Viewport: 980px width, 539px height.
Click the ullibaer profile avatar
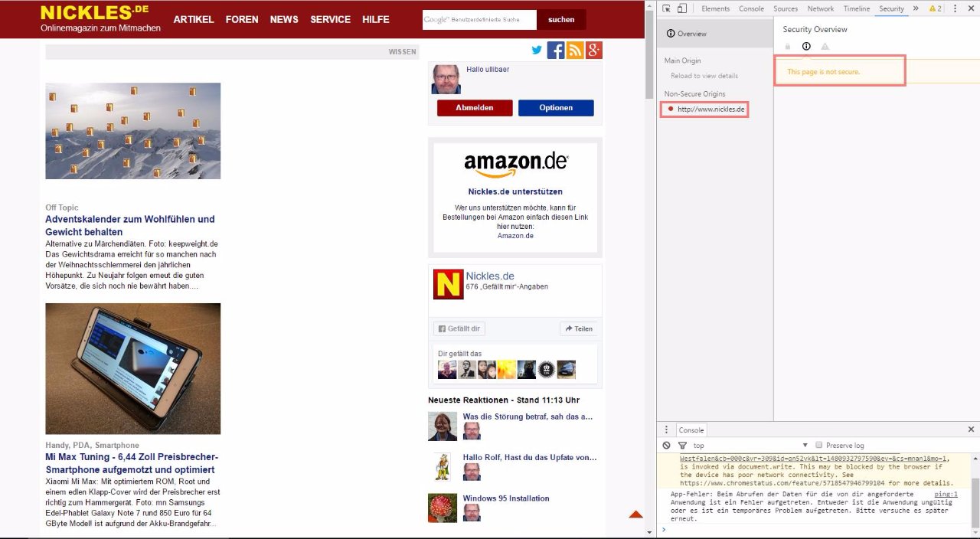pyautogui.click(x=446, y=79)
